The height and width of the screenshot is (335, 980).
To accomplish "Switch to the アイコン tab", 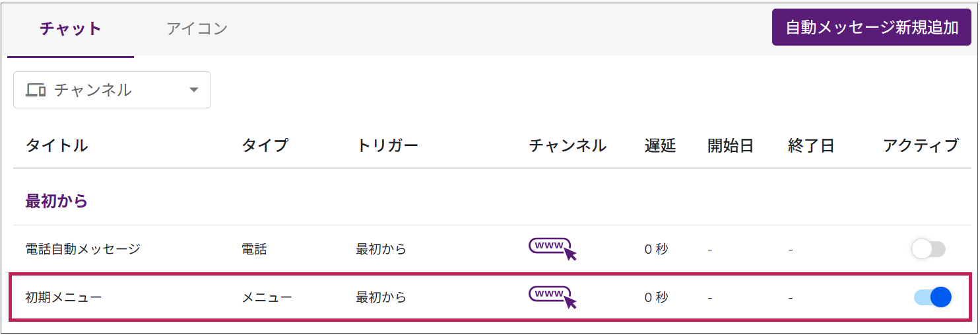I will click(x=197, y=28).
